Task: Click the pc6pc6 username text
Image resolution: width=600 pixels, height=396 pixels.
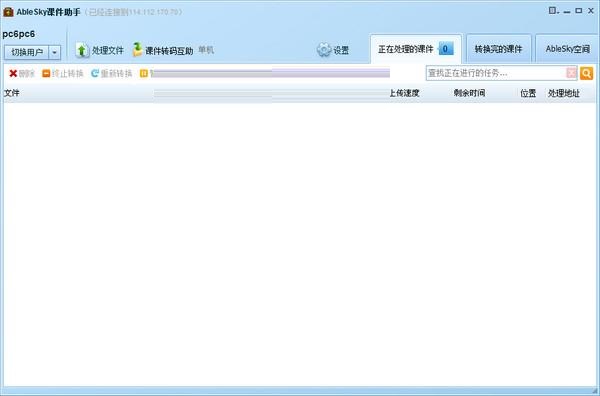Action: pos(19,34)
